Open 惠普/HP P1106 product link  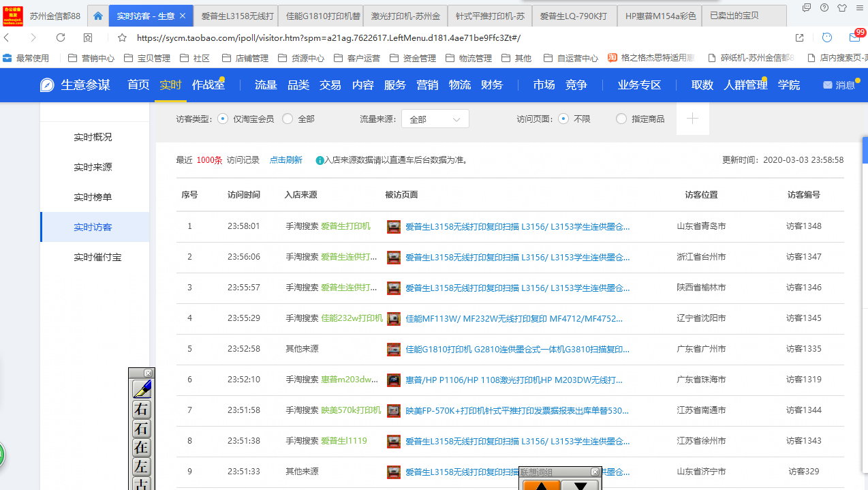pos(514,380)
